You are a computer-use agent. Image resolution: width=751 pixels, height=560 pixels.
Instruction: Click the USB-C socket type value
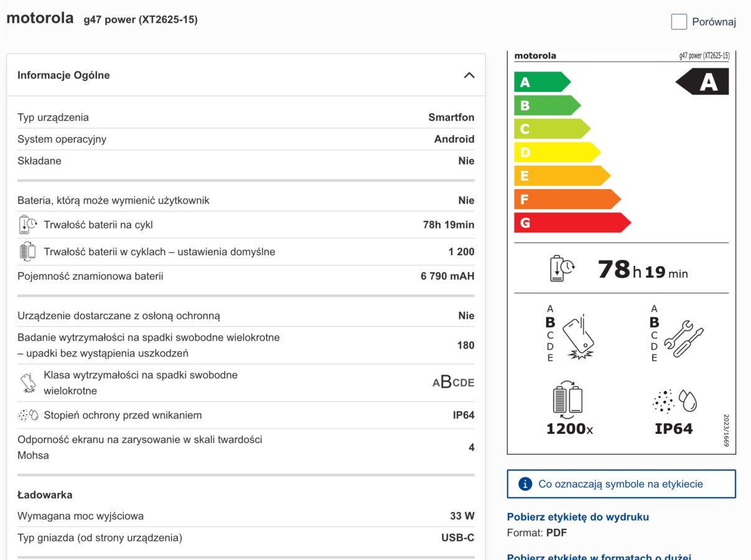coord(458,538)
